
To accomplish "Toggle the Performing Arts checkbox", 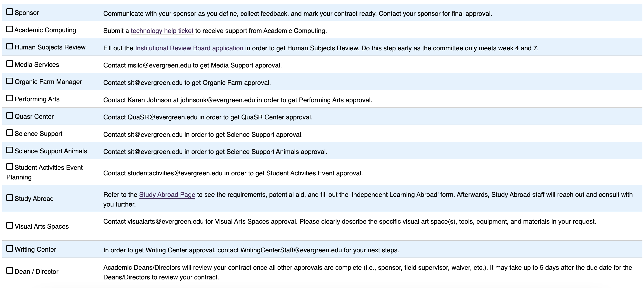I will click(x=9, y=98).
